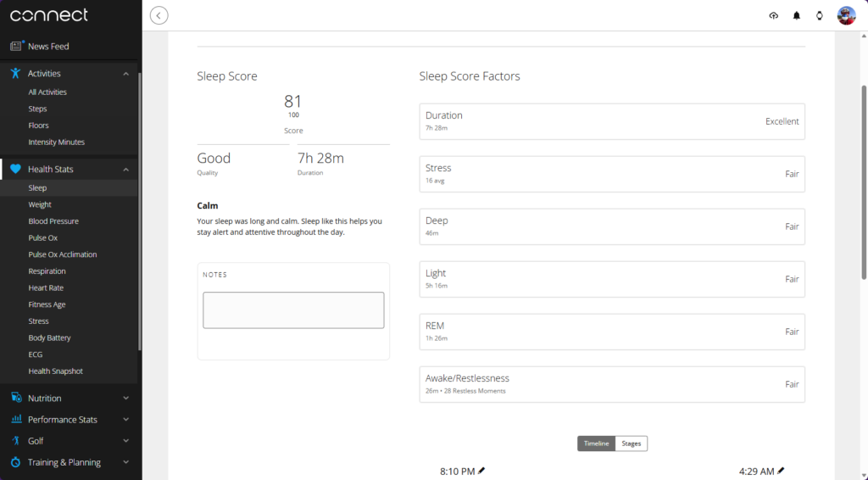
Task: Open Respiration page
Action: [47, 271]
